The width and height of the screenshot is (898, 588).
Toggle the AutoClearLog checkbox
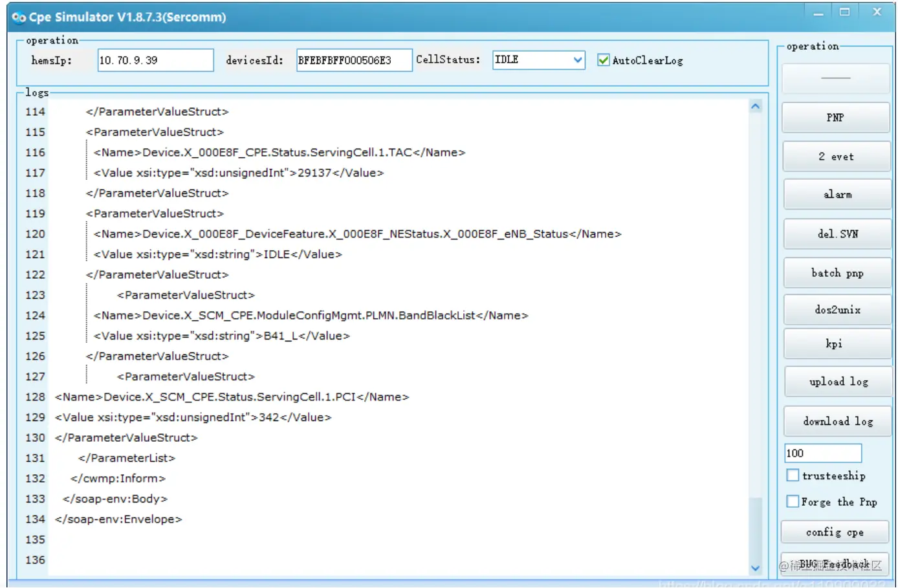(x=603, y=60)
